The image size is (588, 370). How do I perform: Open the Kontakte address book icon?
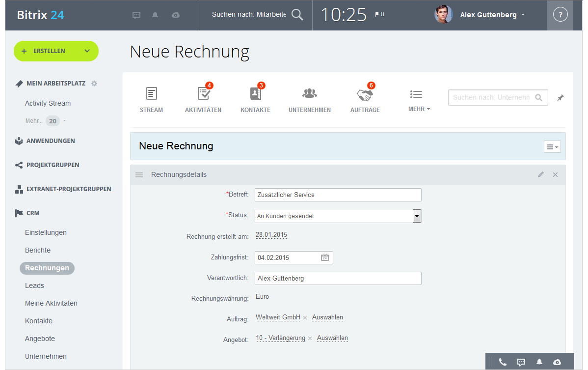(255, 94)
